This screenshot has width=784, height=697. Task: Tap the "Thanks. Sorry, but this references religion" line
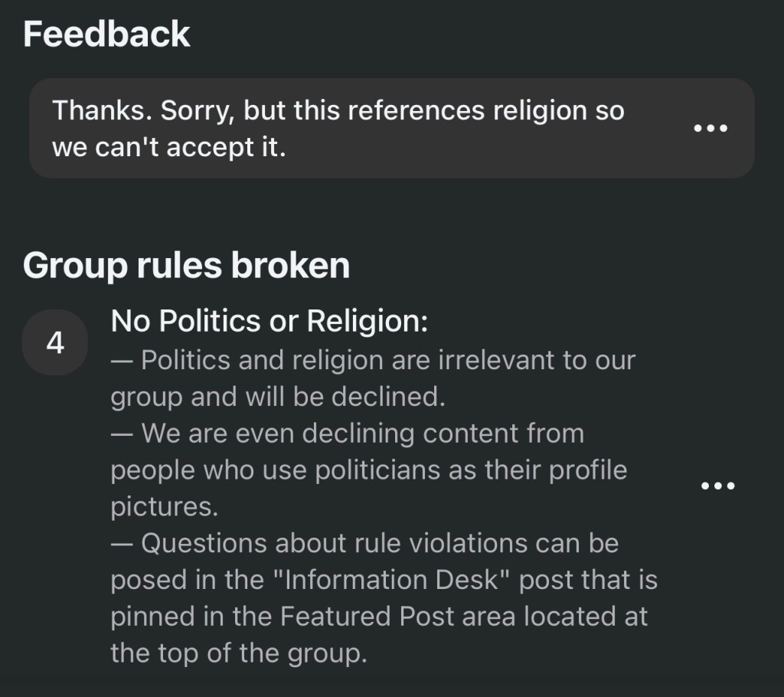338,111
